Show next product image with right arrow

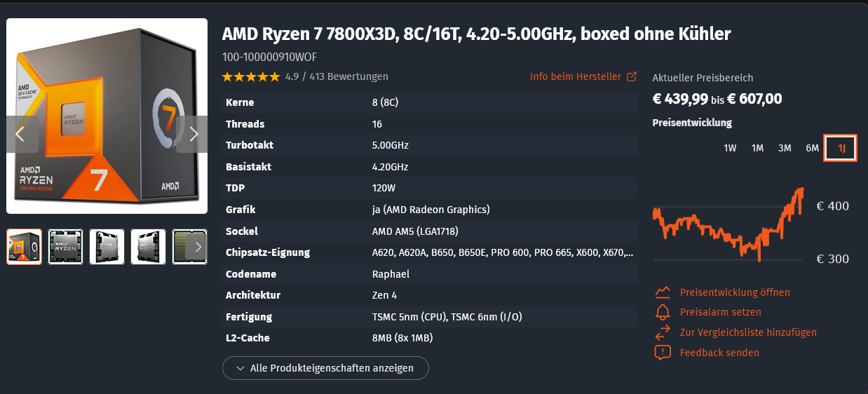coord(194,134)
